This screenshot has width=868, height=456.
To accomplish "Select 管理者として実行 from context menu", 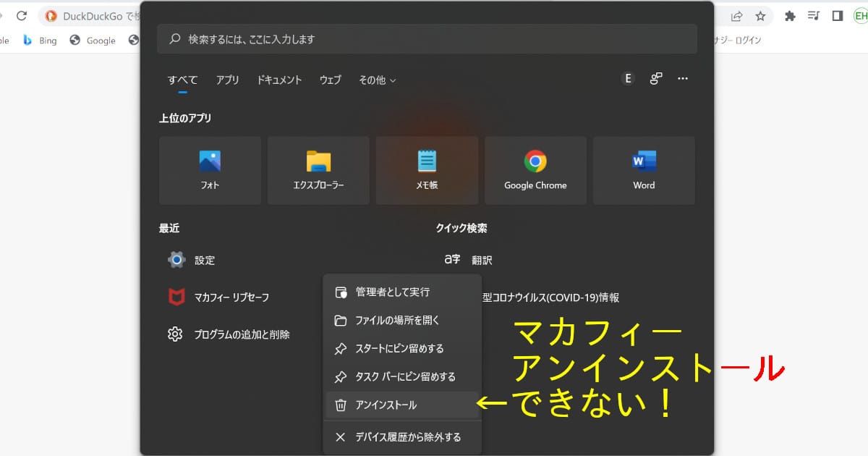I will tap(392, 292).
